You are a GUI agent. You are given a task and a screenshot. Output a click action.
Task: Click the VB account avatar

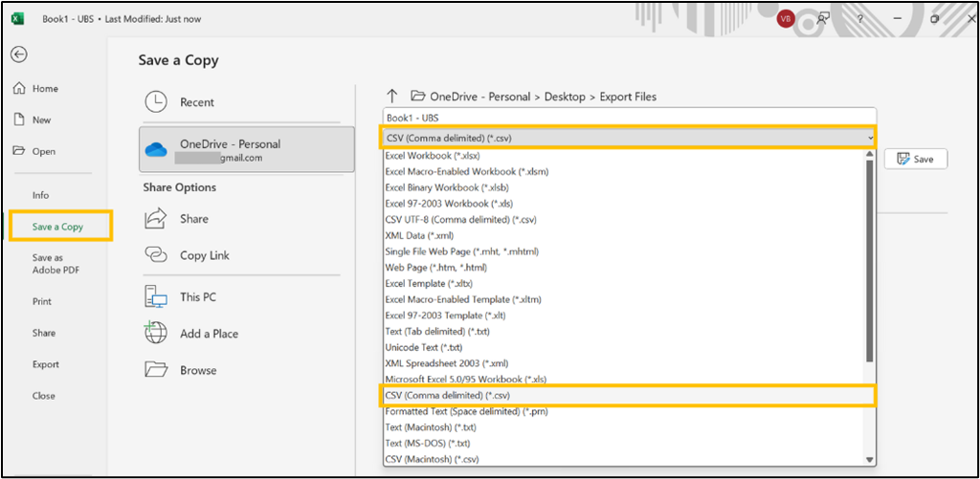pos(785,19)
